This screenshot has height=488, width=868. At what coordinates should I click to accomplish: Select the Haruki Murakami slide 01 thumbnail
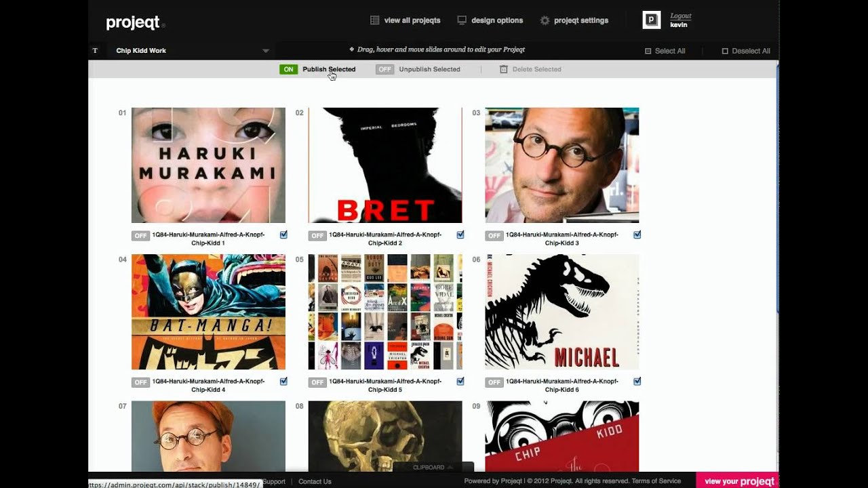pos(208,165)
